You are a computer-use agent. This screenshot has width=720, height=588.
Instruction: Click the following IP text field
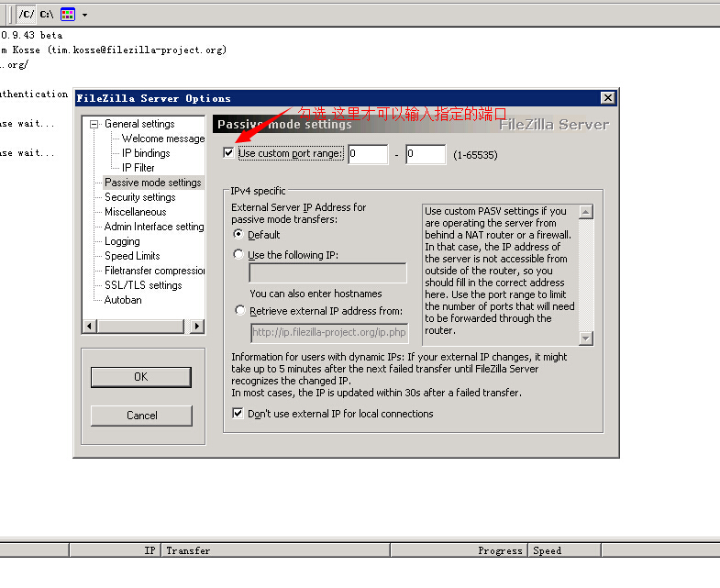pyautogui.click(x=327, y=272)
